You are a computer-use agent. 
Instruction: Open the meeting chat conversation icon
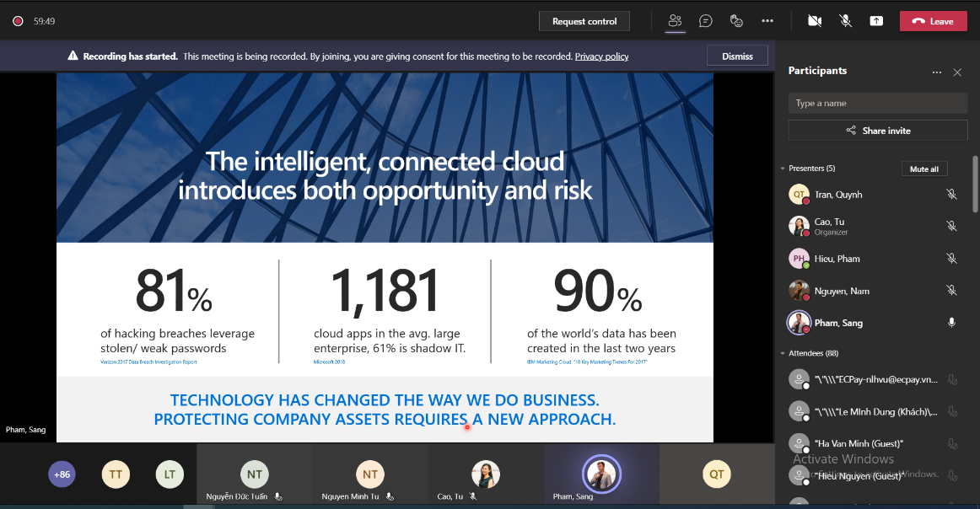tap(706, 21)
